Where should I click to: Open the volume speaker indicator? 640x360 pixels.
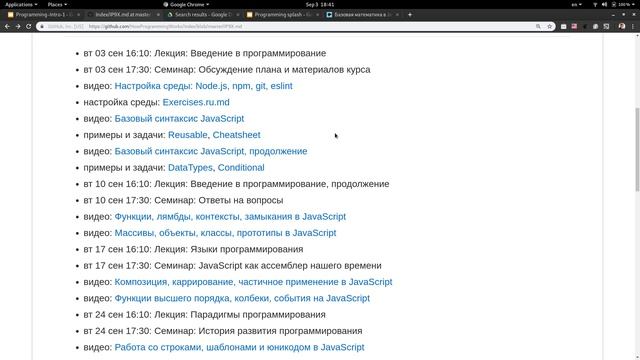pyautogui.click(x=604, y=4)
